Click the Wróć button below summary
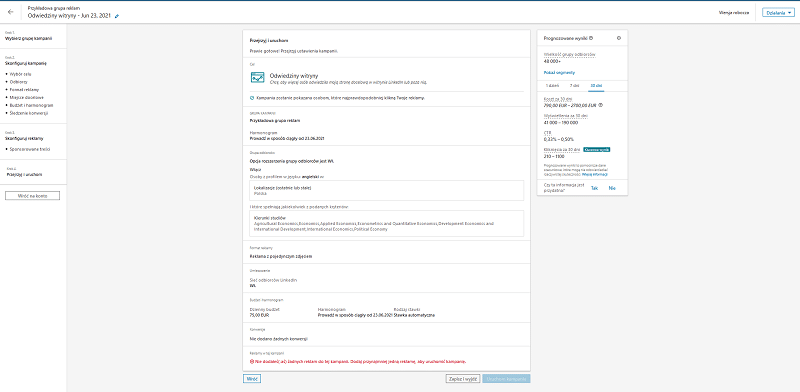 (252, 379)
